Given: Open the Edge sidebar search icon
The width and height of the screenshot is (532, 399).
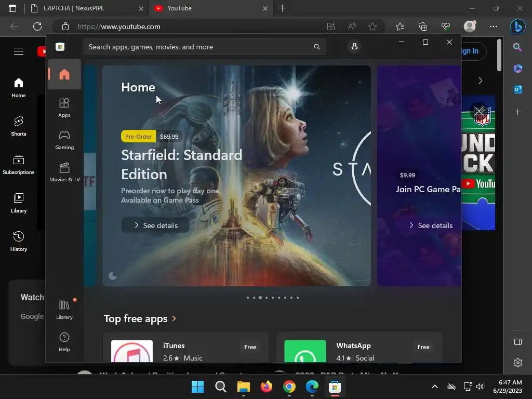Looking at the screenshot, I should point(518,47).
